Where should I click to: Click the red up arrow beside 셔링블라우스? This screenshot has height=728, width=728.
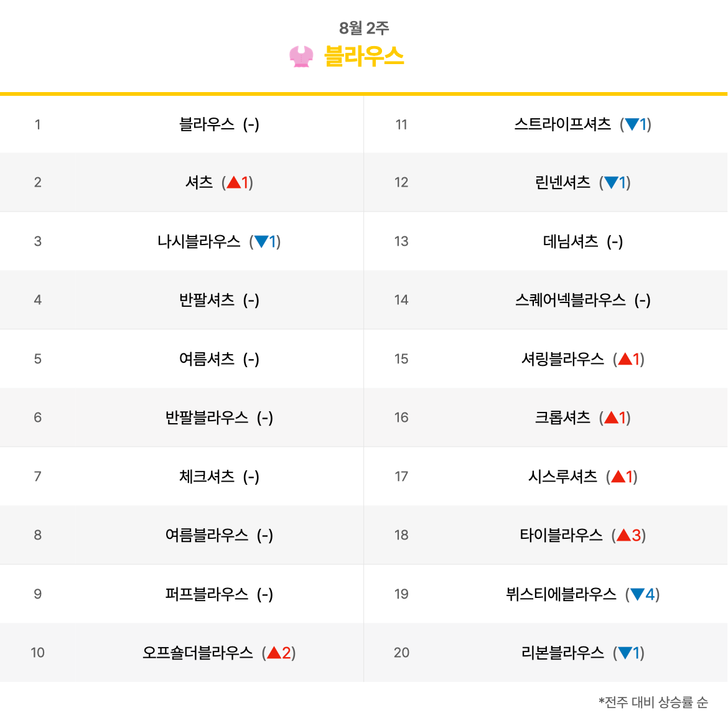tap(625, 359)
